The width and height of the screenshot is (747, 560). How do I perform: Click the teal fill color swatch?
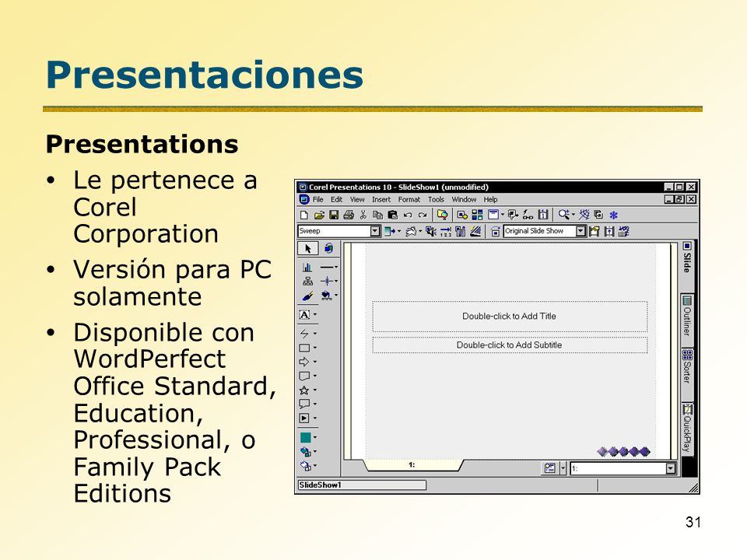point(305,437)
